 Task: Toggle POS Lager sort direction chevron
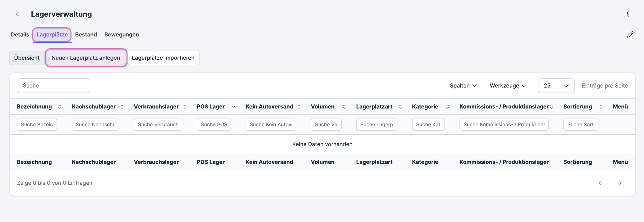[234, 107]
